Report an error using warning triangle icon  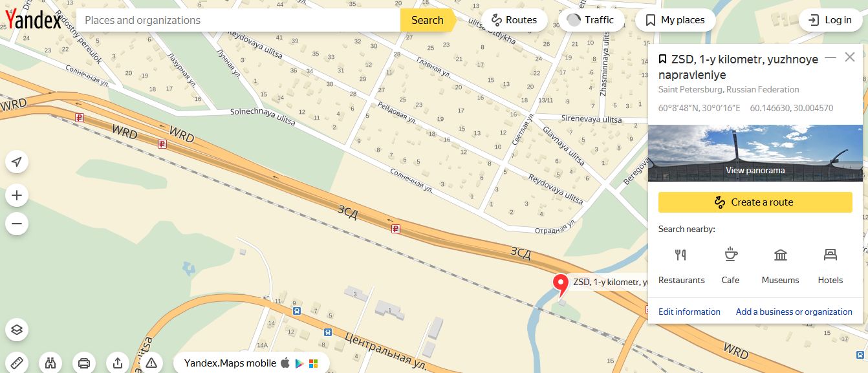(x=151, y=363)
